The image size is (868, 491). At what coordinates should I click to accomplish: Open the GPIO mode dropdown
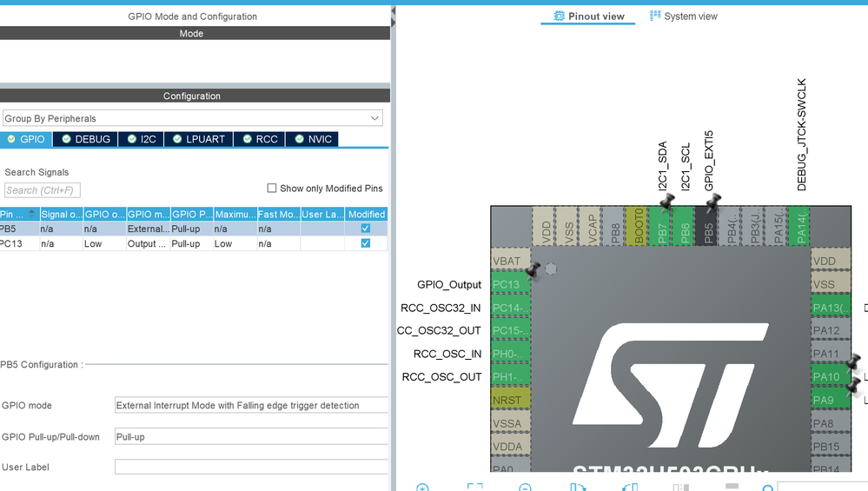click(x=251, y=405)
